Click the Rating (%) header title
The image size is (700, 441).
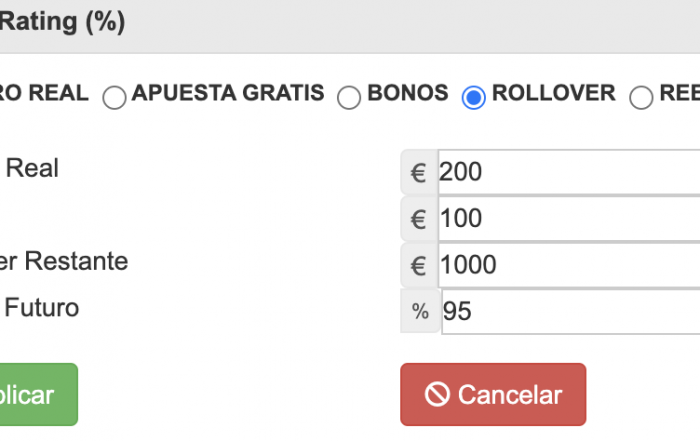click(x=62, y=22)
